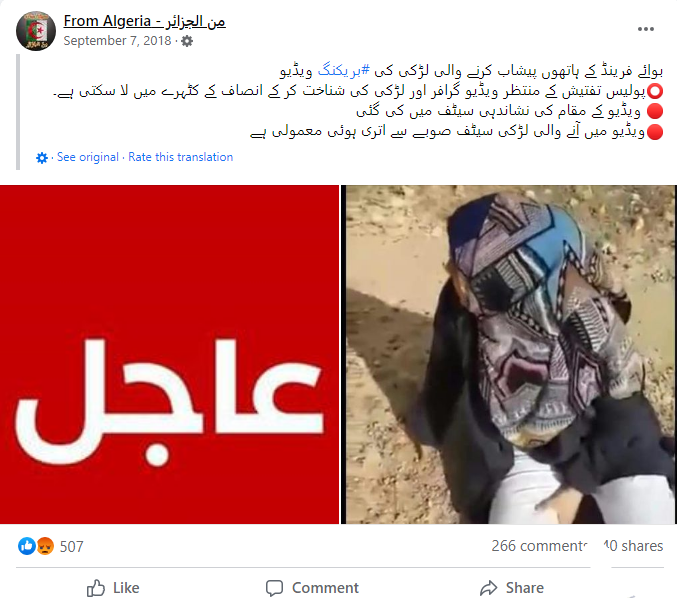Screen dimensions: 677x602
Task: Click the blue hashtag in post text
Action: [x=344, y=70]
